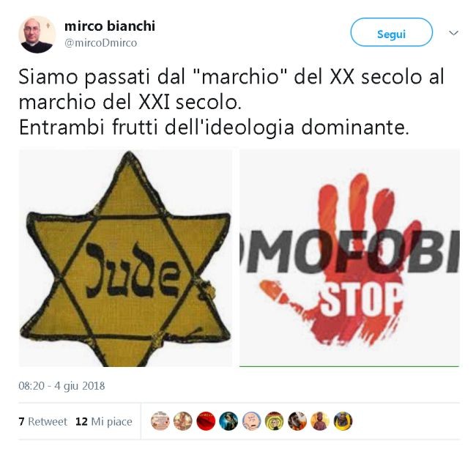Open the mirco bianchi display name
This screenshot has height=449, width=476.
pos(110,26)
